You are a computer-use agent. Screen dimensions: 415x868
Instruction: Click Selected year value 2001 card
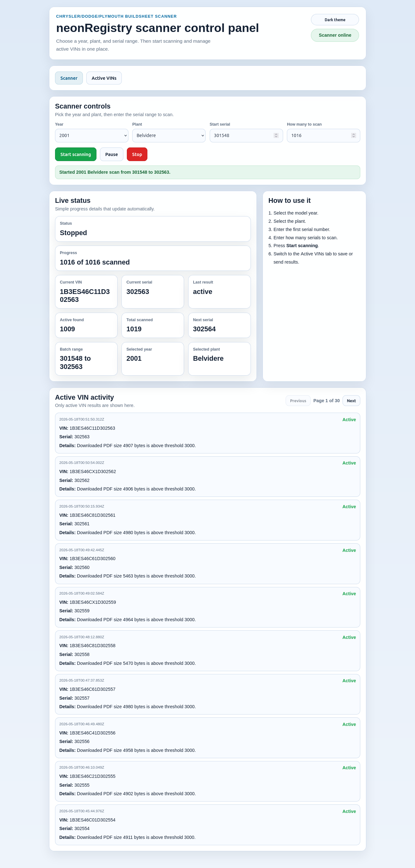tap(152, 359)
